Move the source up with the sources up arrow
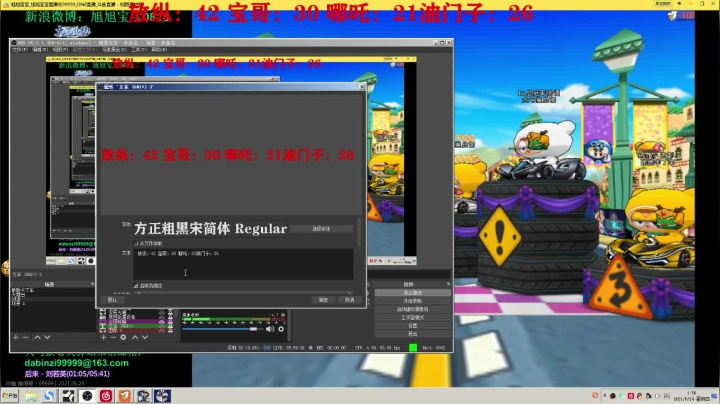Screen dimensions: 720x404 (x=135, y=337)
